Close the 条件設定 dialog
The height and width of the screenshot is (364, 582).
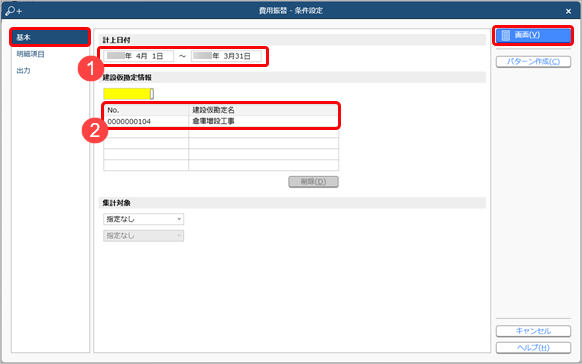click(x=568, y=11)
